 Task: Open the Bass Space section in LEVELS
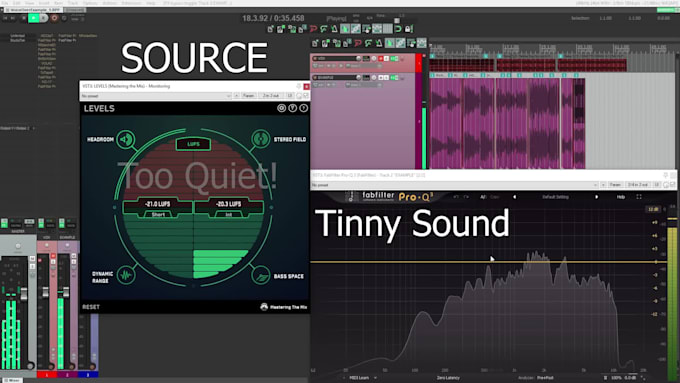261,276
